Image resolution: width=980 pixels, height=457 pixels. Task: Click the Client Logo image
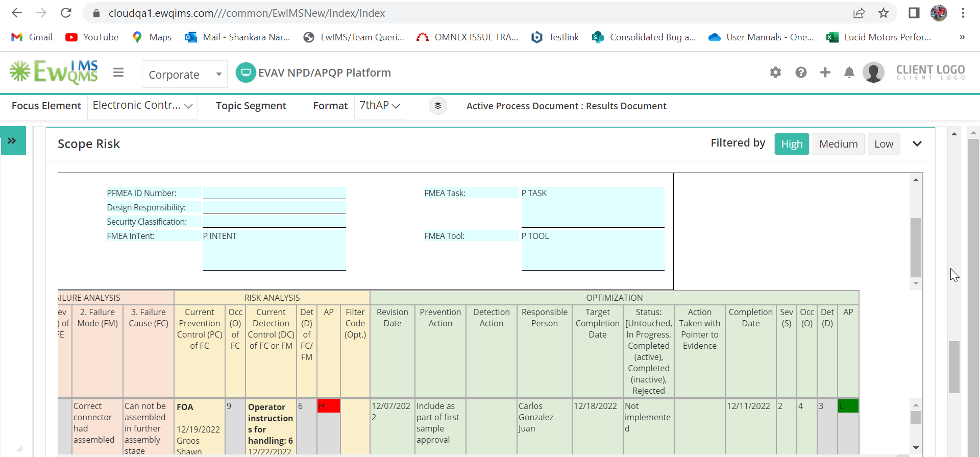tap(930, 72)
